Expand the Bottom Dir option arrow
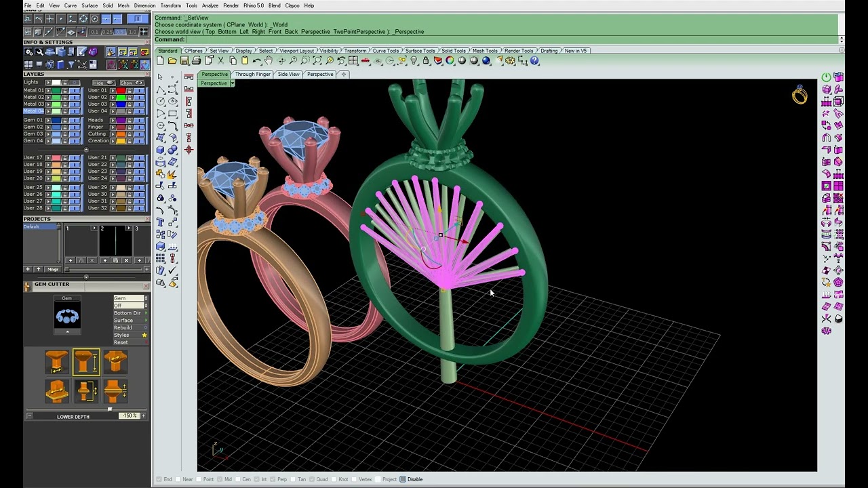The width and height of the screenshot is (868, 488). (x=144, y=313)
